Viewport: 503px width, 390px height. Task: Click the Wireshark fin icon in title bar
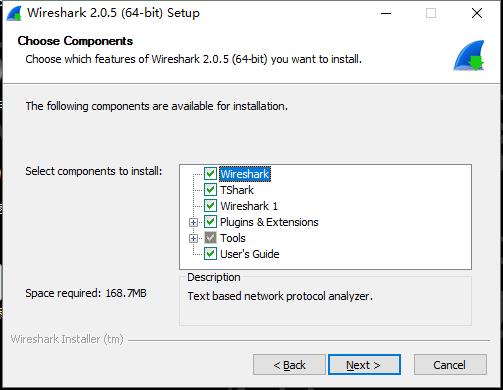click(x=14, y=14)
